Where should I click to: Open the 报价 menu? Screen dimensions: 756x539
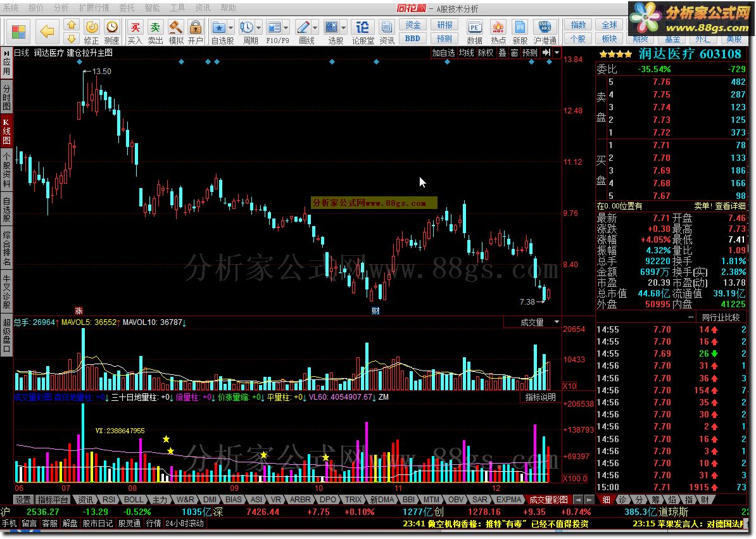(35, 8)
